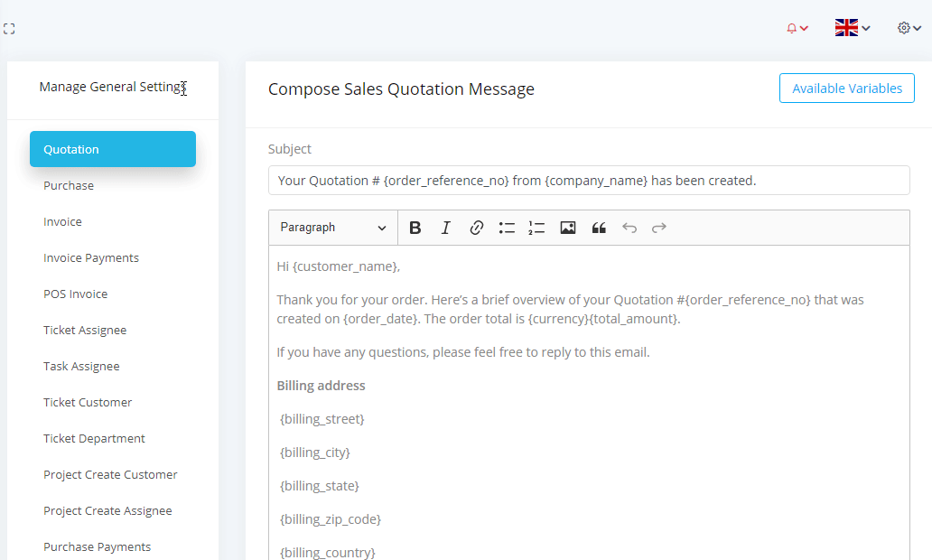The image size is (932, 560).
Task: Open the Paragraph heading dropdown
Action: pos(333,228)
